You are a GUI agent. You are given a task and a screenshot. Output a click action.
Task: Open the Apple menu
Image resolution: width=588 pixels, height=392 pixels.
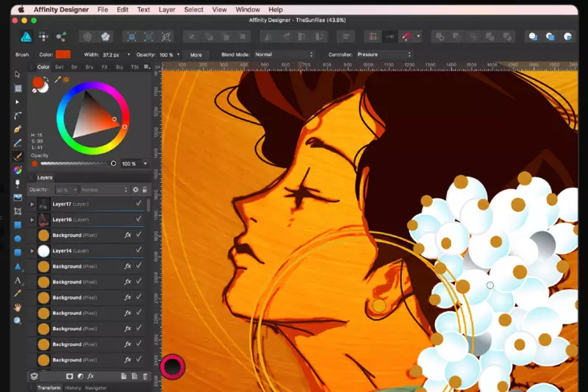pyautogui.click(x=21, y=10)
